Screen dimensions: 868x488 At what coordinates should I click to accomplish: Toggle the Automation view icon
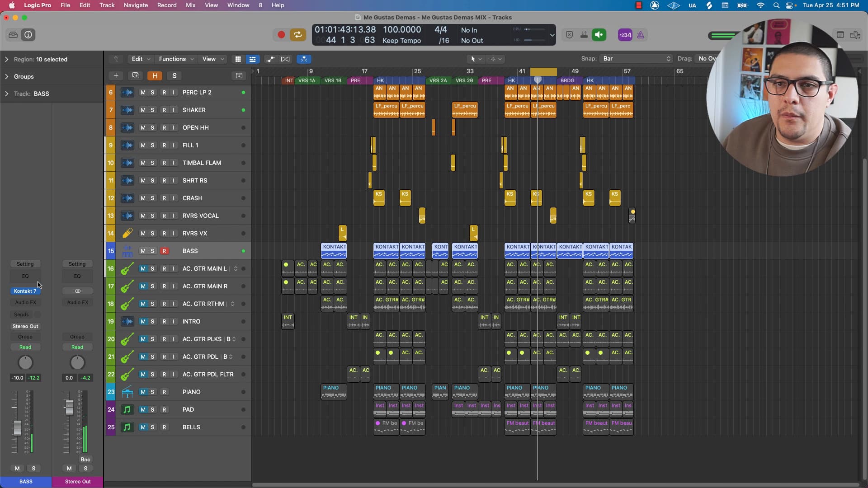(270, 59)
